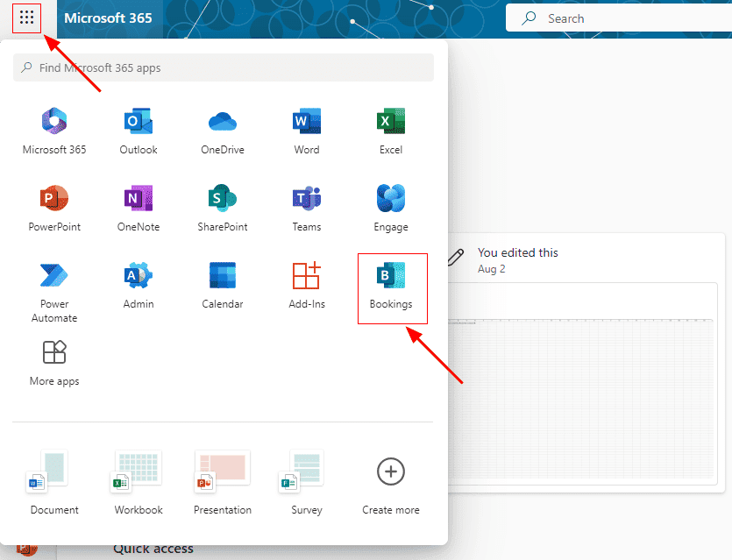Click Create more to see other file types
This screenshot has width=732, height=560.
391,482
